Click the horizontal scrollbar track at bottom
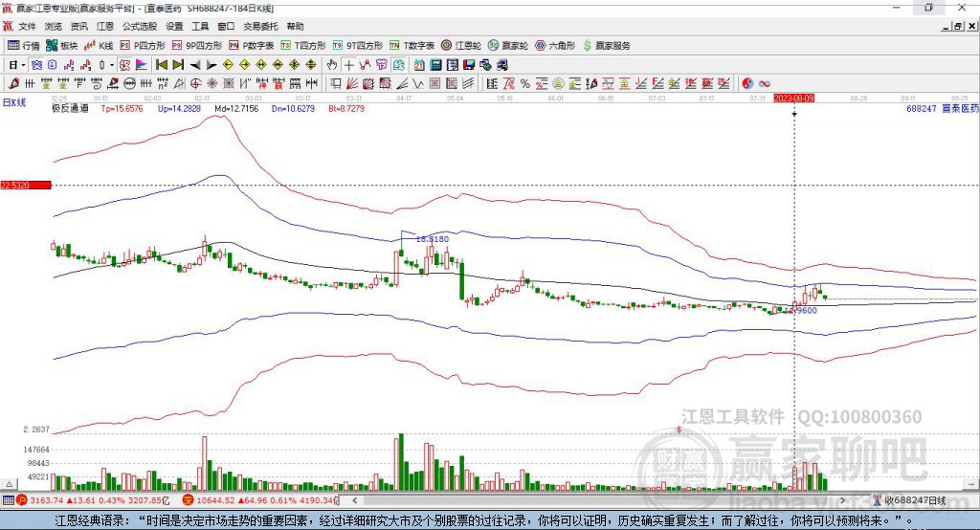 (599, 500)
